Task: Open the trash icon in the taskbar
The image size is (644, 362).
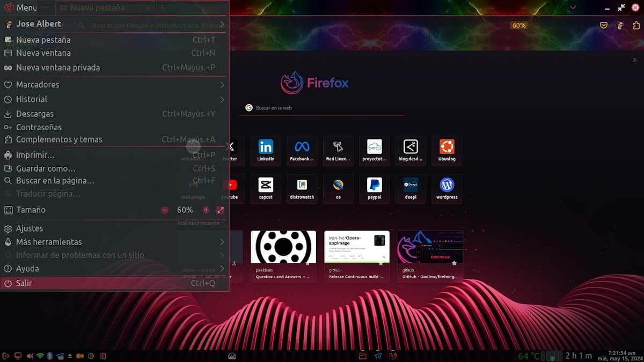Action: pyautogui.click(x=104, y=356)
